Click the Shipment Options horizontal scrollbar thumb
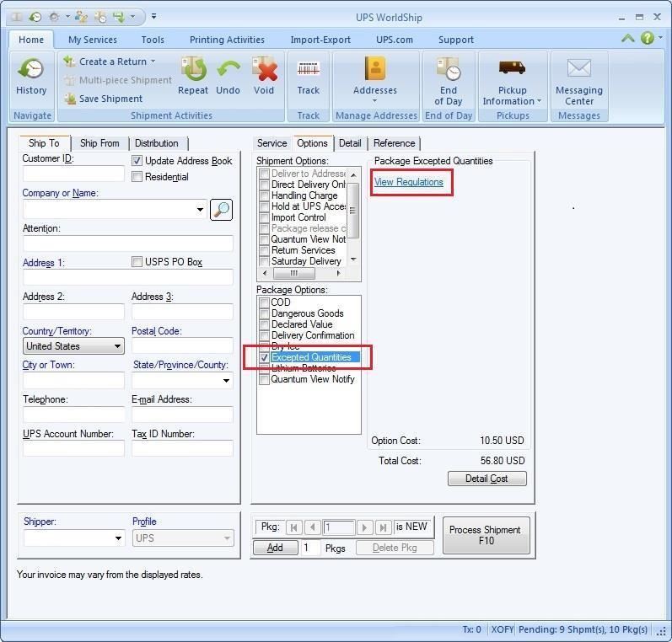 [294, 273]
